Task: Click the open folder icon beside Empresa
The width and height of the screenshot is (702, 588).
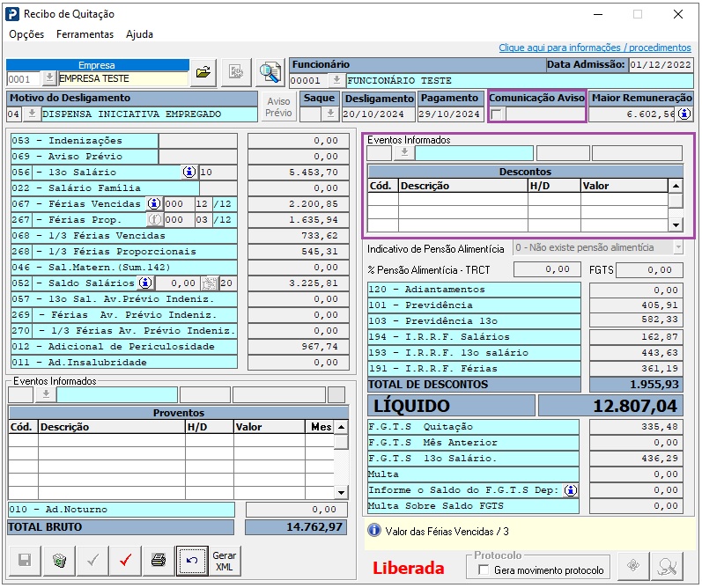Action: point(203,72)
